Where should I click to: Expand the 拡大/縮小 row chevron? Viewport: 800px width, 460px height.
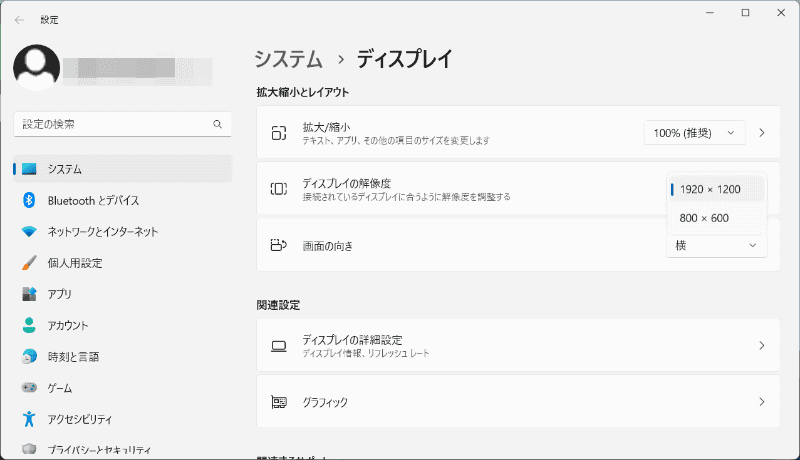[x=762, y=133]
